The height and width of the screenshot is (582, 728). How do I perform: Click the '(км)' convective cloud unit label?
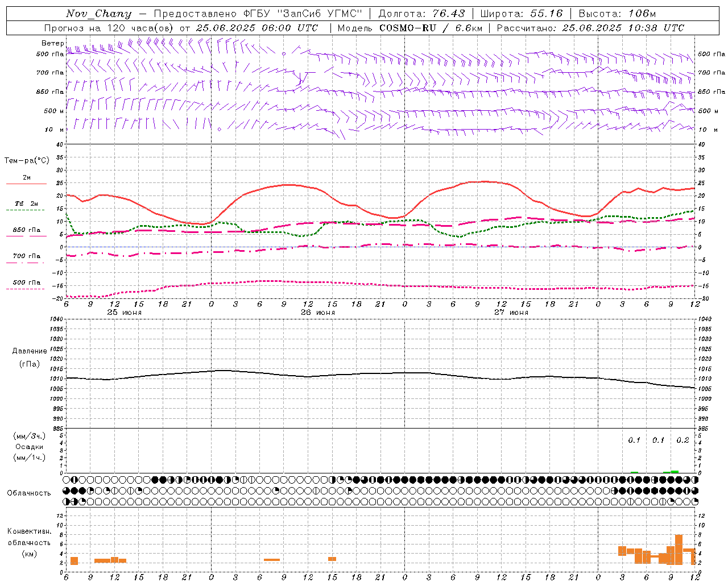[x=30, y=554]
